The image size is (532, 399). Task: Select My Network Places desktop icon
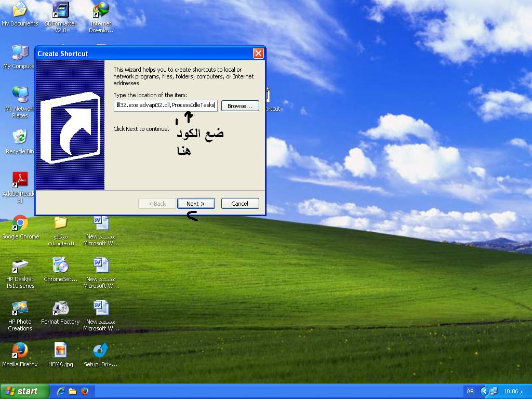[x=20, y=102]
